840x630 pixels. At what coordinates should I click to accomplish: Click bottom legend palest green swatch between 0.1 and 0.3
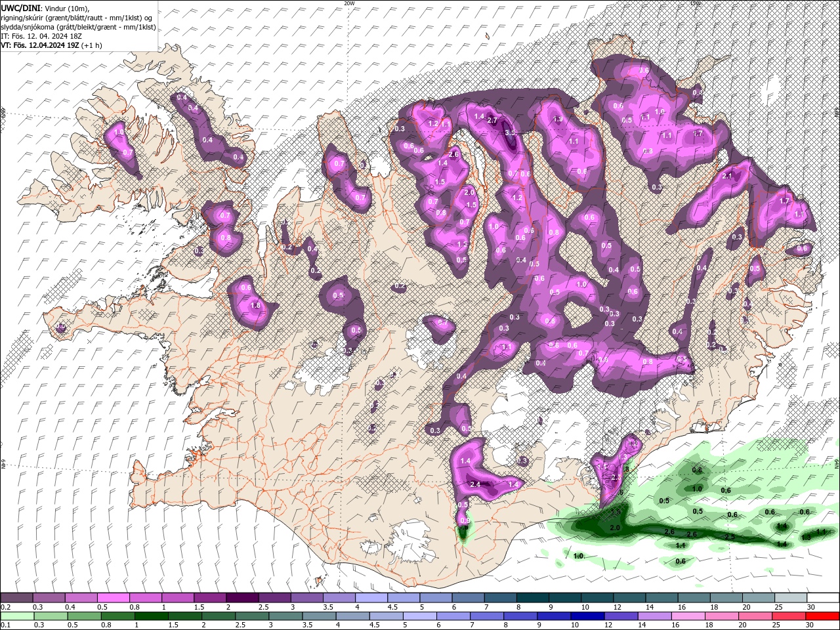click(x=16, y=616)
